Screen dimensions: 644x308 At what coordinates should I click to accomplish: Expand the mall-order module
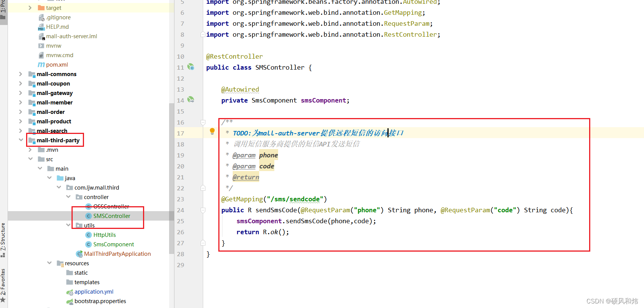click(x=20, y=112)
